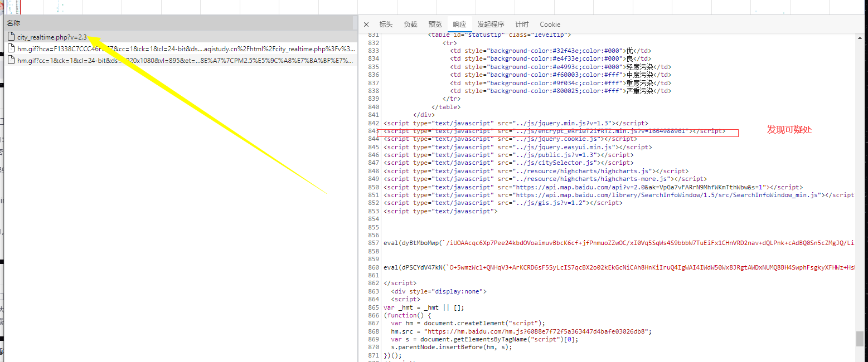
Task: Close the request details panel with X
Action: coord(366,25)
